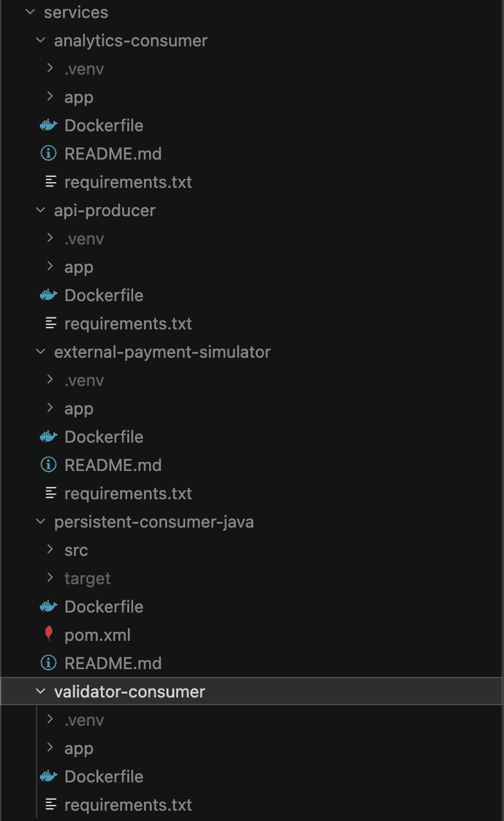The image size is (504, 821).
Task: Open pom.xml file
Action: [x=97, y=635]
